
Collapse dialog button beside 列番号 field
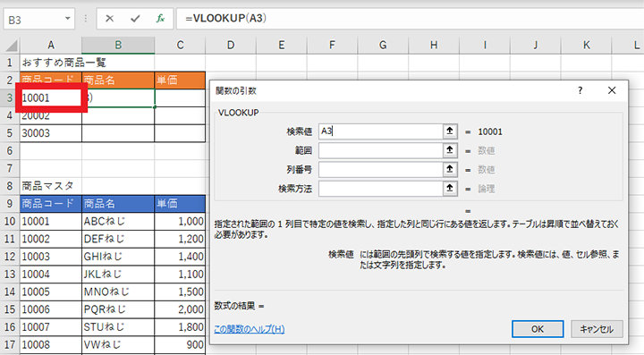pyautogui.click(x=450, y=169)
